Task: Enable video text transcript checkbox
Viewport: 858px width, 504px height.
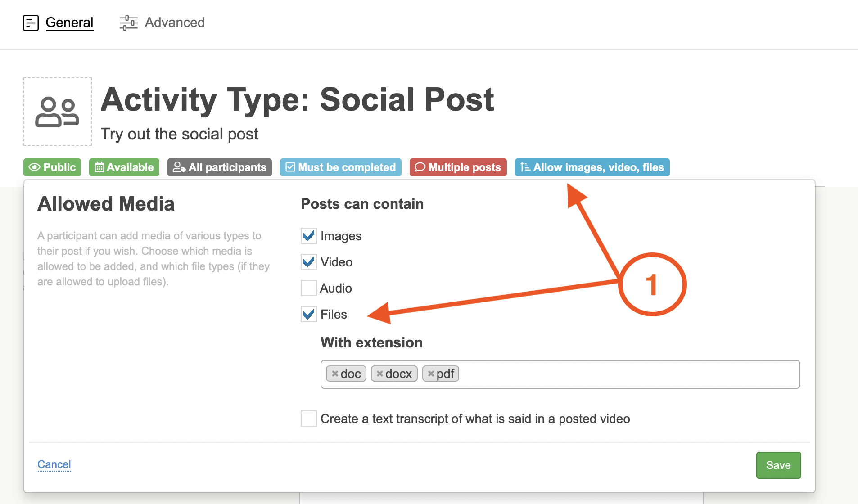Action: (309, 418)
